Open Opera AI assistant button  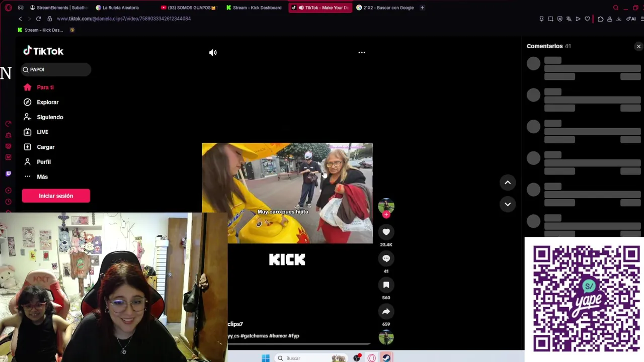pyautogui.click(x=631, y=19)
